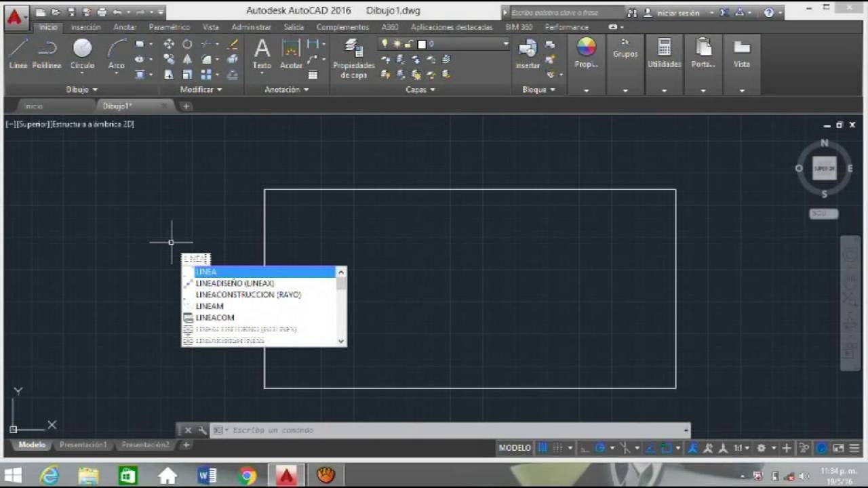This screenshot has width=868, height=488.
Task: Select the Círculo tool
Action: pos(82,54)
